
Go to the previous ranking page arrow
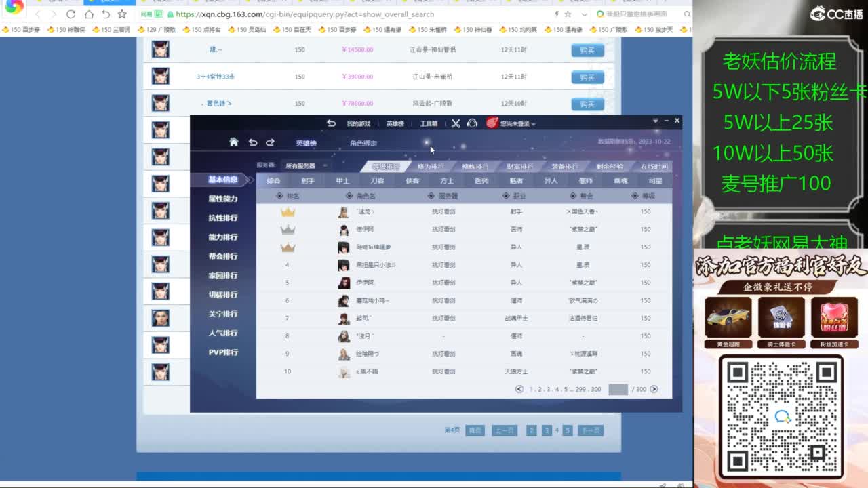click(x=519, y=389)
